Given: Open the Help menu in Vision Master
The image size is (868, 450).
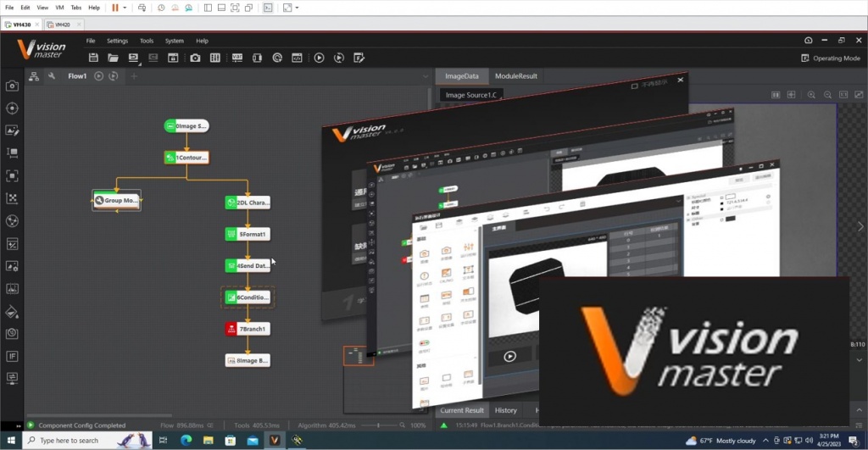Looking at the screenshot, I should click(x=202, y=41).
